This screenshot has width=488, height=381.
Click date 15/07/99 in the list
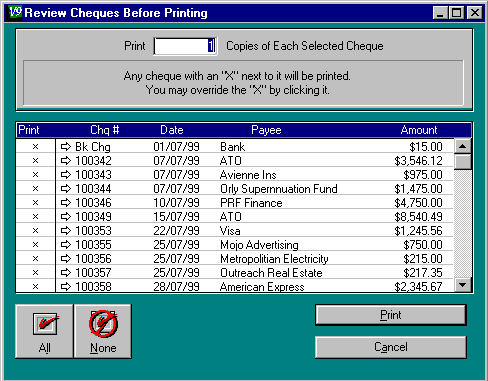coord(176,217)
